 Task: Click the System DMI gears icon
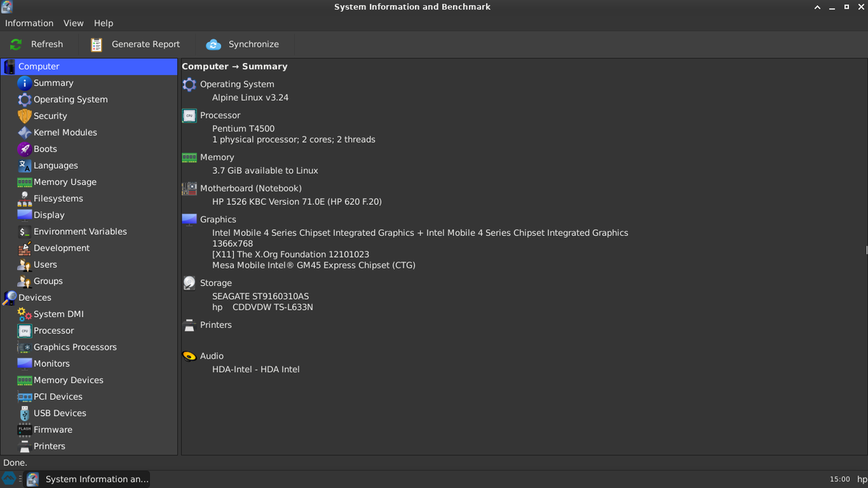(x=24, y=314)
